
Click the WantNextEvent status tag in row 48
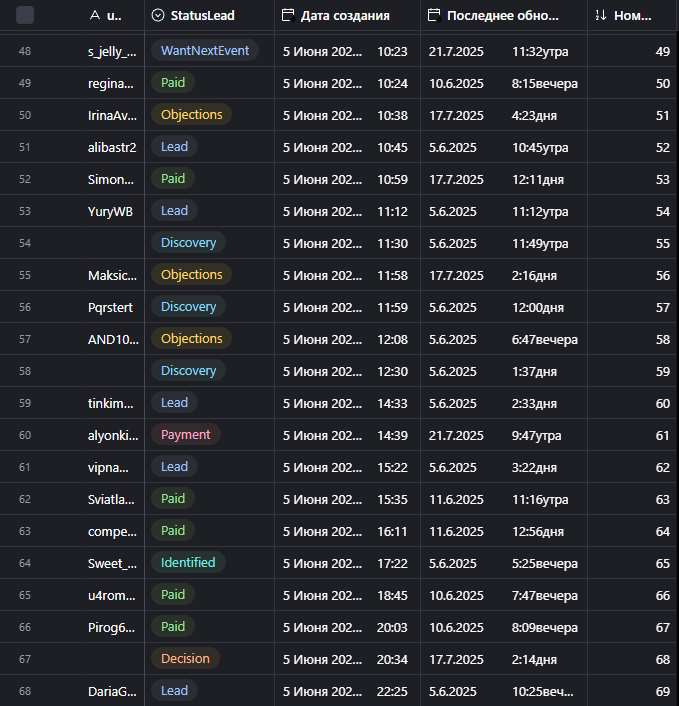(205, 51)
